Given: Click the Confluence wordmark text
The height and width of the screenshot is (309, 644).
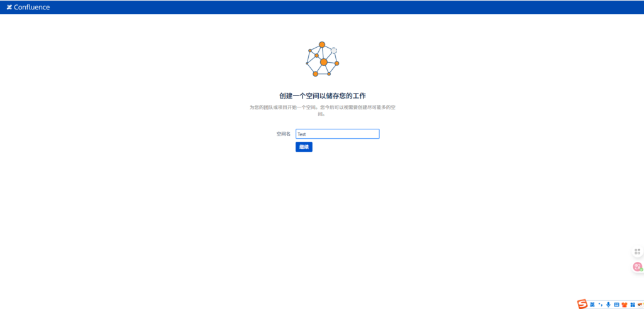Looking at the screenshot, I should pyautogui.click(x=32, y=8).
